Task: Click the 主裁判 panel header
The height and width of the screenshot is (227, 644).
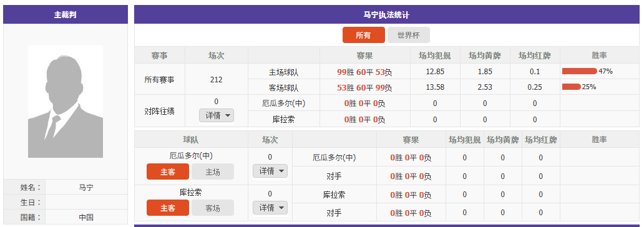Action: pyautogui.click(x=66, y=15)
